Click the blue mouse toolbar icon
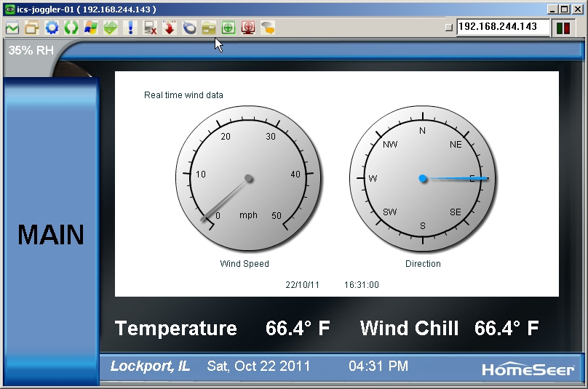Viewport: 588px width, 389px height. click(189, 28)
